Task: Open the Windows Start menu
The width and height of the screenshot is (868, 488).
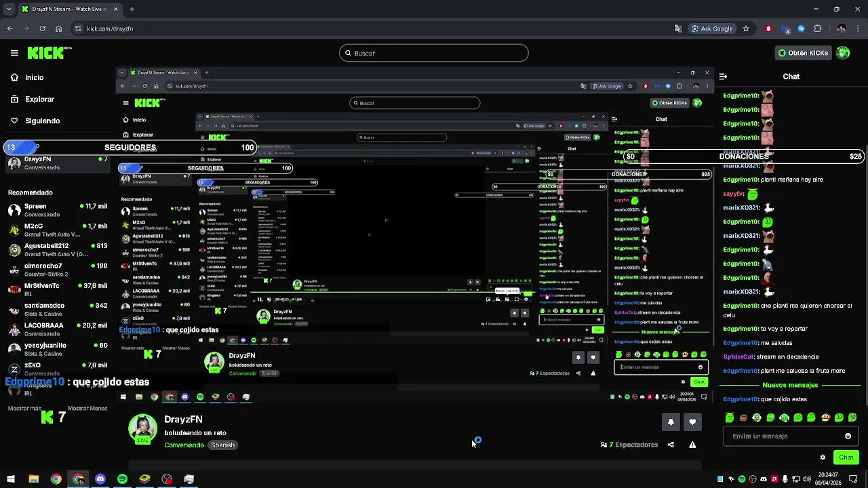Action: coord(11,479)
